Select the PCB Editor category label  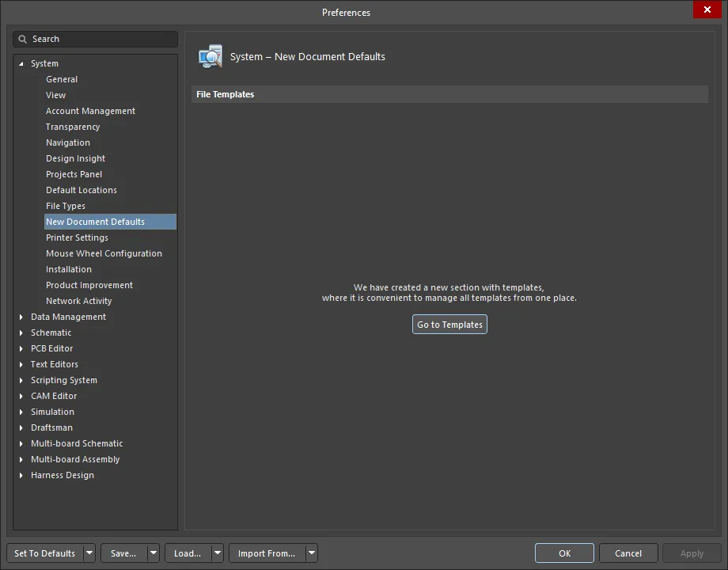click(52, 348)
